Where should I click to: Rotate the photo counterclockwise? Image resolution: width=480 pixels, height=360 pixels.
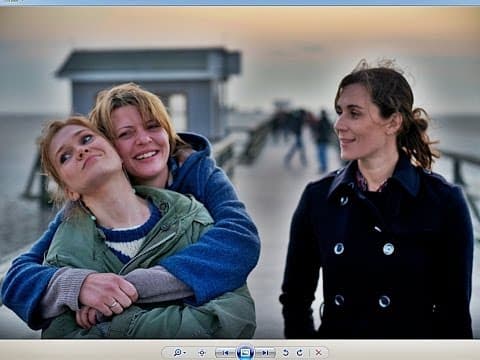pos(285,352)
